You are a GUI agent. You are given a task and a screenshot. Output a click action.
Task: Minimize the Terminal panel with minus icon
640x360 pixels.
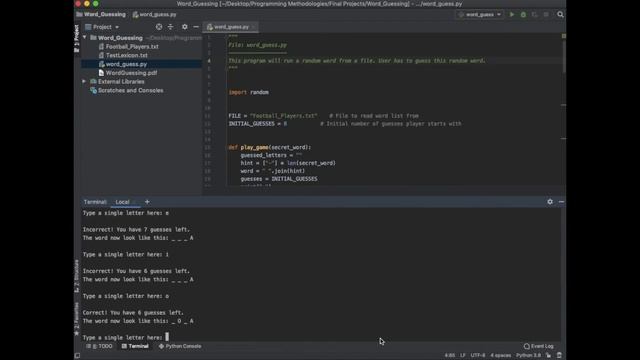pos(561,202)
